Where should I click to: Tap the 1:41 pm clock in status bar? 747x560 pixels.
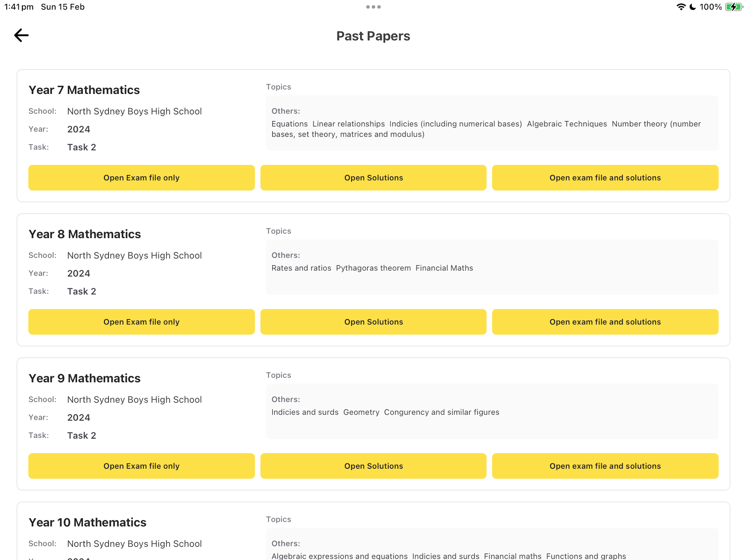[19, 7]
